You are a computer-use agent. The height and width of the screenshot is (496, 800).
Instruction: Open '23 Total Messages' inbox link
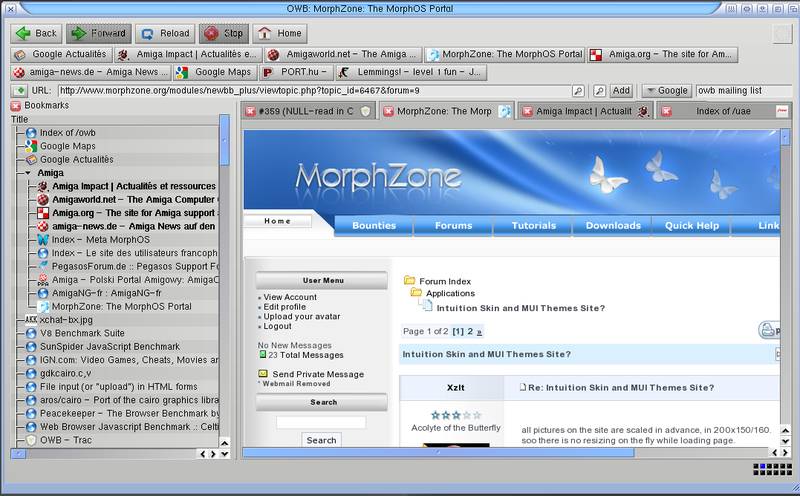click(306, 355)
